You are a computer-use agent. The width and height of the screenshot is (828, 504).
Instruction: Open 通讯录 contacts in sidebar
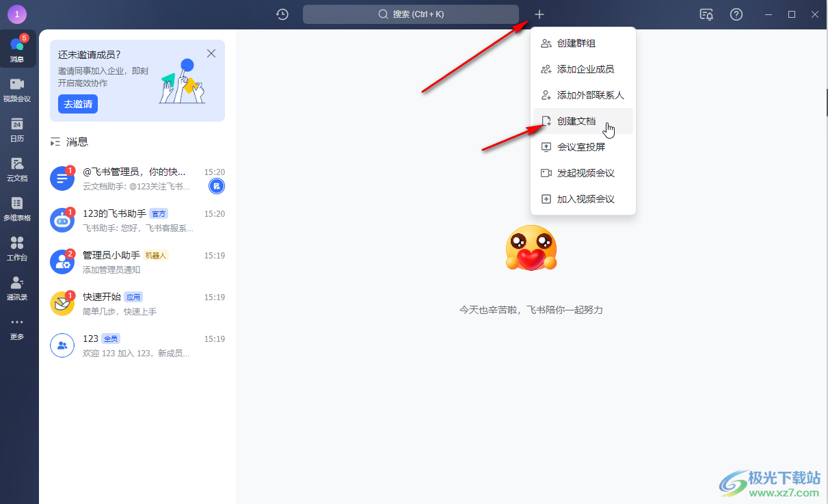17,288
